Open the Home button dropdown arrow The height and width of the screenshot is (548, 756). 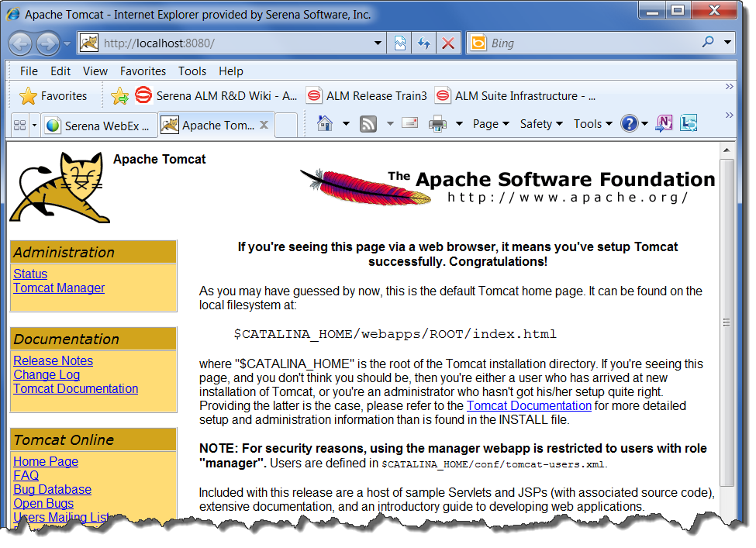tap(346, 124)
